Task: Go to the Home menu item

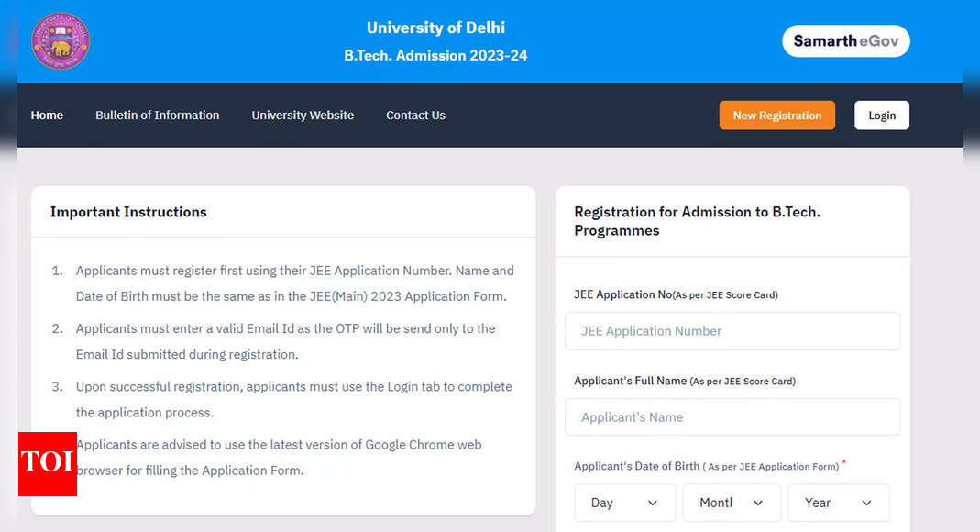Action: [47, 115]
